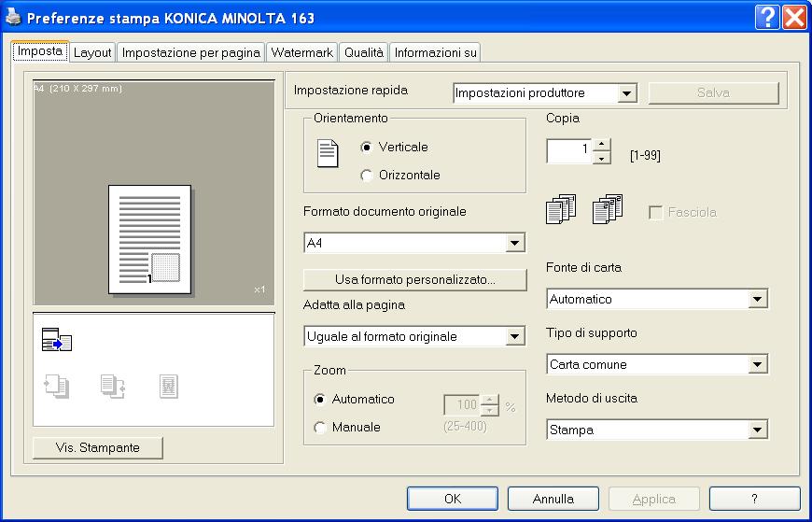This screenshot has width=812, height=522.
Task: Switch to the Imposta tab
Action: (x=40, y=51)
